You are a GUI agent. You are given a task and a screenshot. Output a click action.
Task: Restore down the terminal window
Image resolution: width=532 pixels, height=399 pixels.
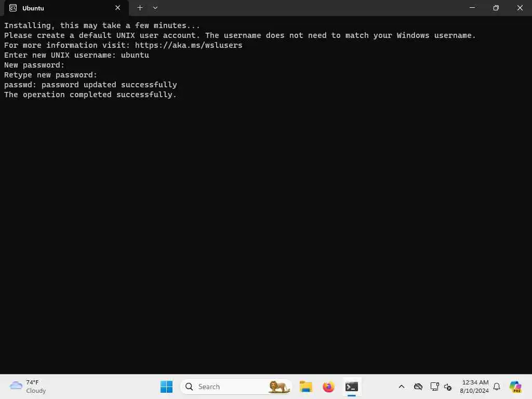[496, 8]
